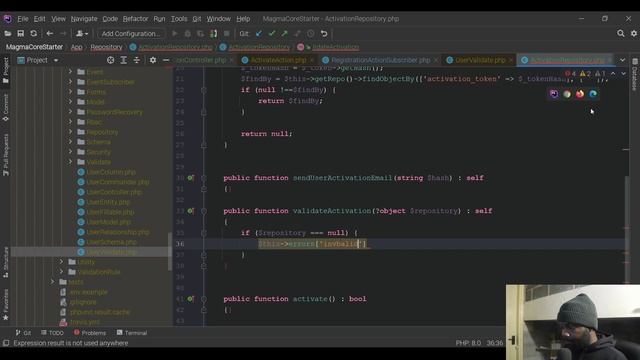Toggle the Problems tool window
640x360 pixels.
[90, 333]
